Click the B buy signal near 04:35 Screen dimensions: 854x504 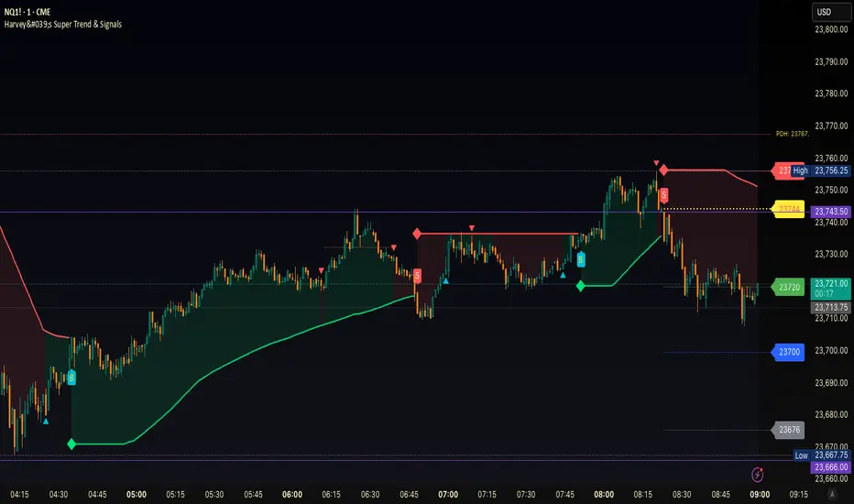pos(71,377)
